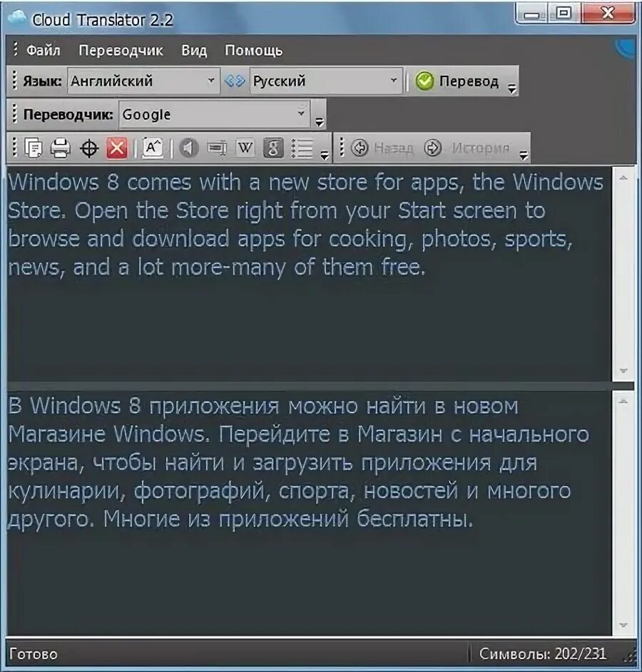Click the Язык: label
Viewport: 642px width, 672px height.
click(42, 81)
